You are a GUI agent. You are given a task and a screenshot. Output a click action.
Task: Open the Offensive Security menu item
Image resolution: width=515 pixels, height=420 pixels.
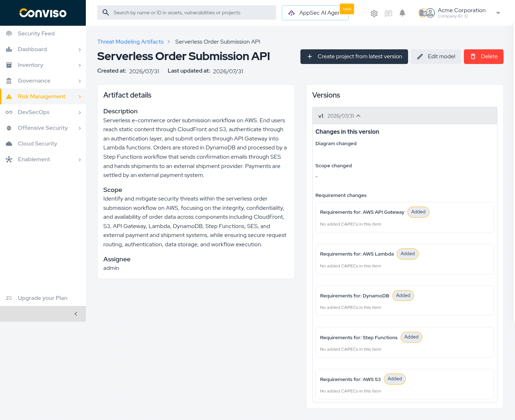(43, 128)
